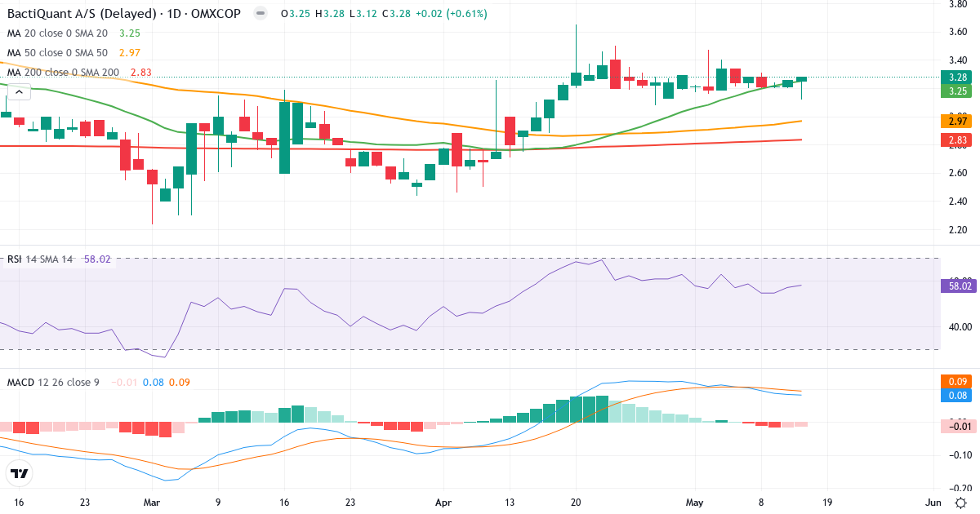980x514 pixels.
Task: Click the open value O3.25 in the header
Action: click(296, 14)
